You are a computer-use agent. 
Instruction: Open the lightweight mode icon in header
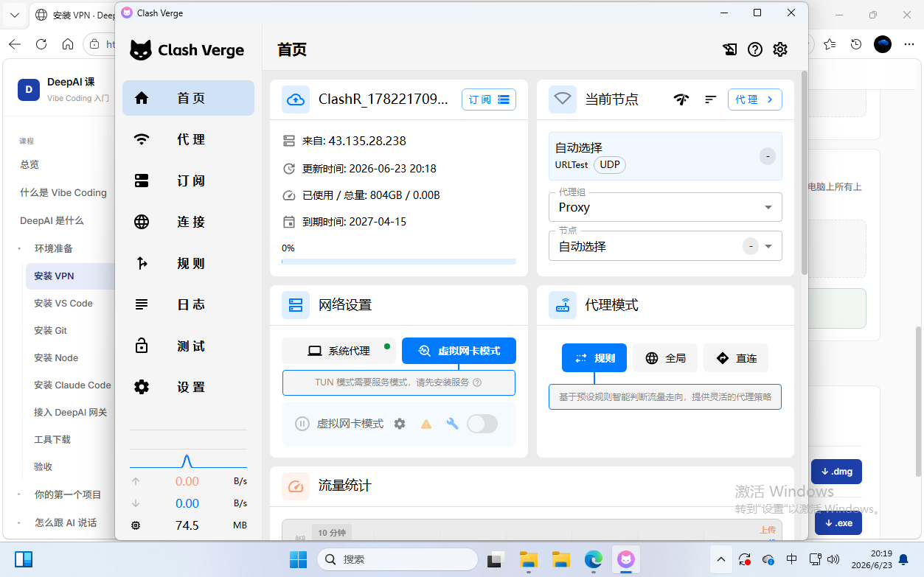pyautogui.click(x=730, y=49)
